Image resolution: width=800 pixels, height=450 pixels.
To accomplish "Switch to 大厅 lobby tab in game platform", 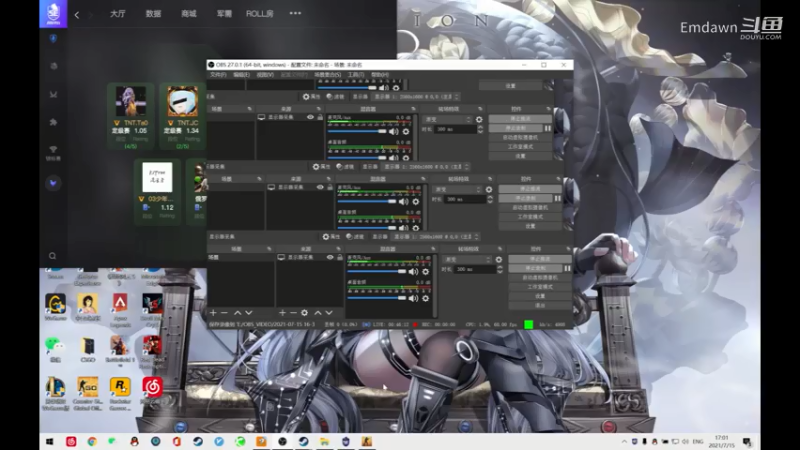I will pos(118,14).
